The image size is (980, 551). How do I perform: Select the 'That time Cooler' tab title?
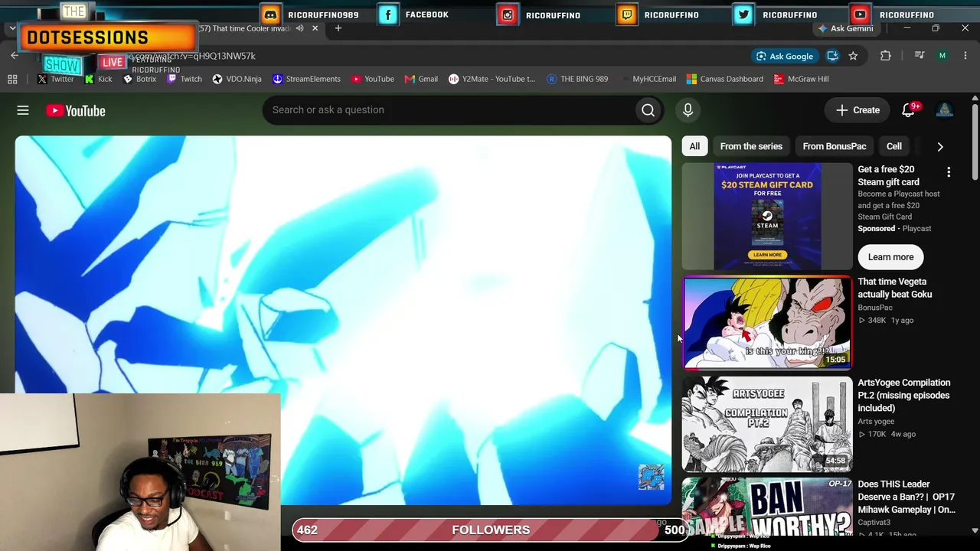click(245, 28)
